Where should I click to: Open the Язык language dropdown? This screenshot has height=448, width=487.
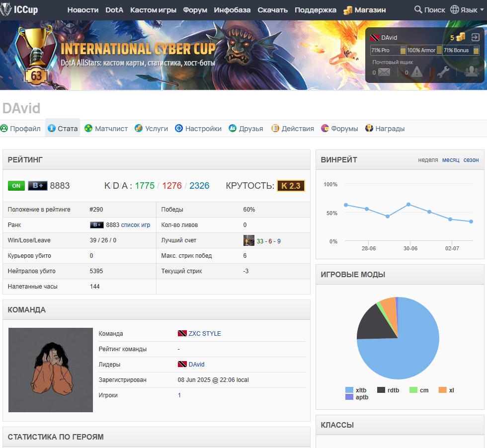pyautogui.click(x=467, y=9)
